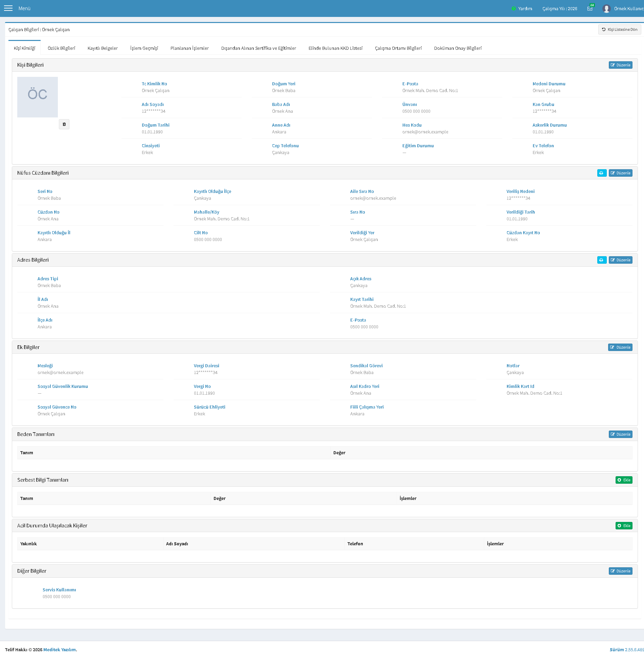Edit Ek Bilgiler with Düzenle button
Image resolution: width=644 pixels, height=658 pixels.
point(620,347)
